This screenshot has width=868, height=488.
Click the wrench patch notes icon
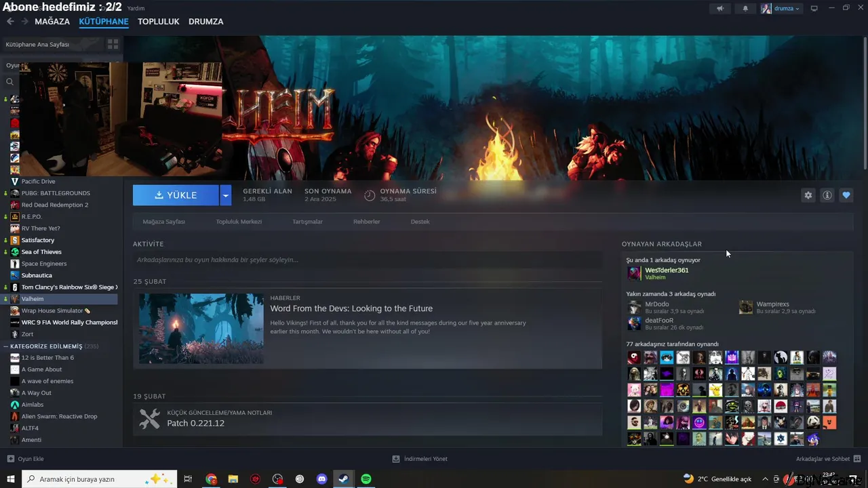pyautogui.click(x=149, y=418)
